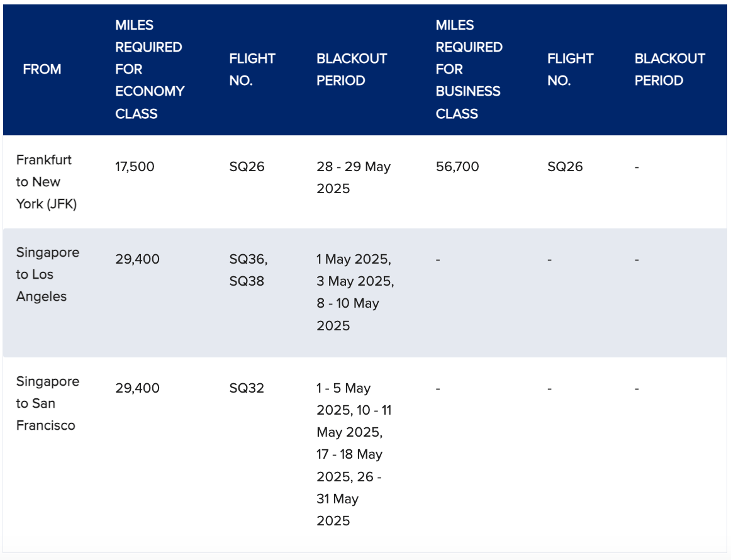The image size is (731, 560).
Task: Click the SQ32 flight number cell
Action: [247, 388]
